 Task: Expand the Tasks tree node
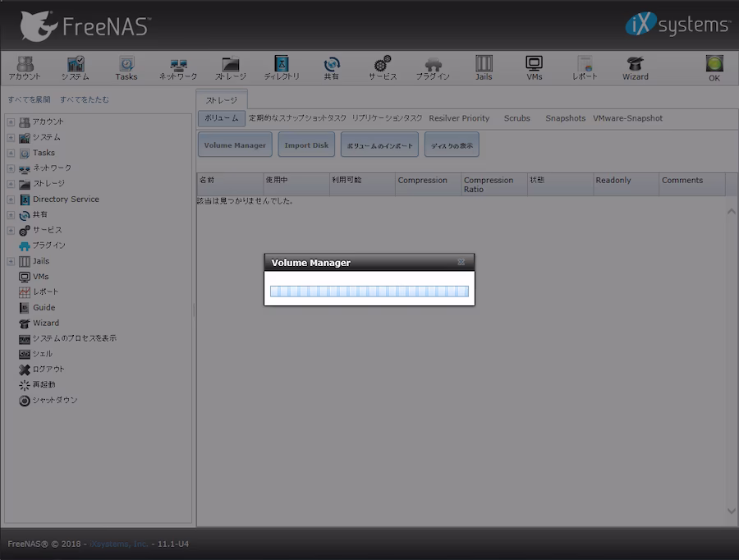pos(11,153)
